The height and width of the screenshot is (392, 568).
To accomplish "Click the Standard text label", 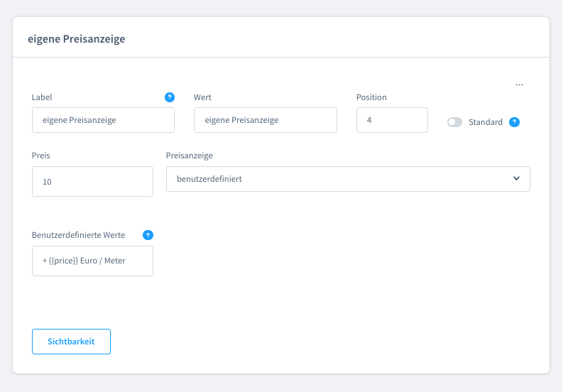I will click(486, 122).
